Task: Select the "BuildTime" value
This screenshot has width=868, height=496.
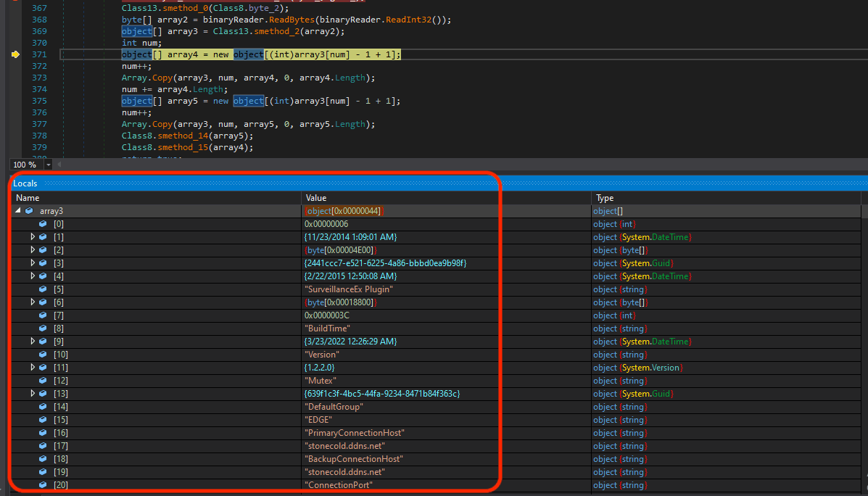Action: 327,328
